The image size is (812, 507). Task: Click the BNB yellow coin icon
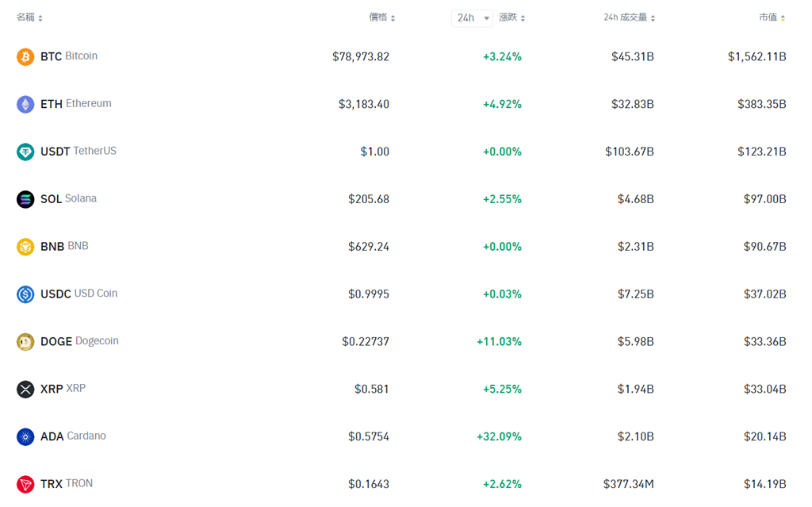(x=25, y=247)
